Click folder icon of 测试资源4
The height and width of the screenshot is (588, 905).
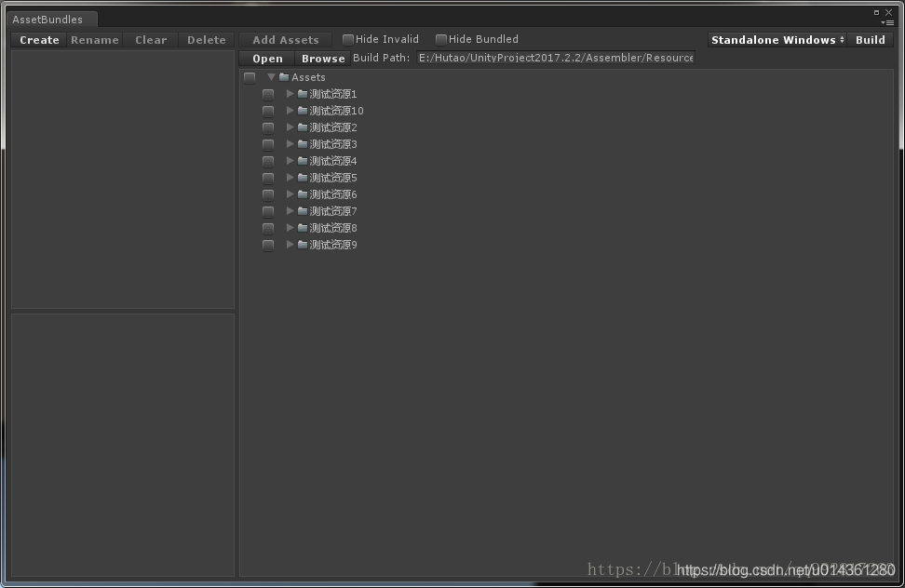pos(303,160)
